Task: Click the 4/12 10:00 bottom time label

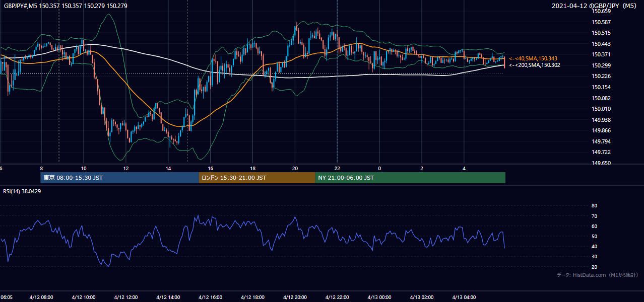Action: click(x=84, y=297)
